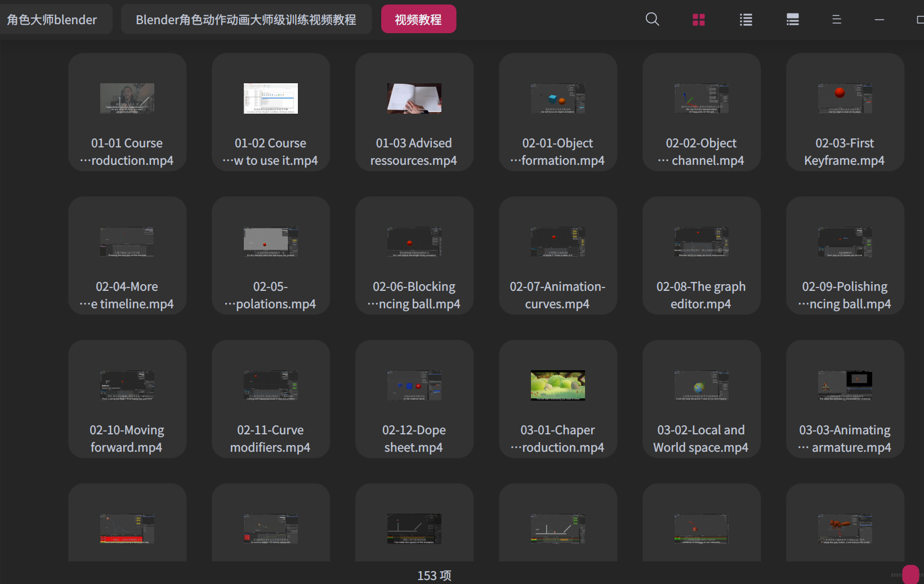Select 02-11-Curve modifiers video
The width and height of the screenshot is (924, 584).
coord(270,399)
